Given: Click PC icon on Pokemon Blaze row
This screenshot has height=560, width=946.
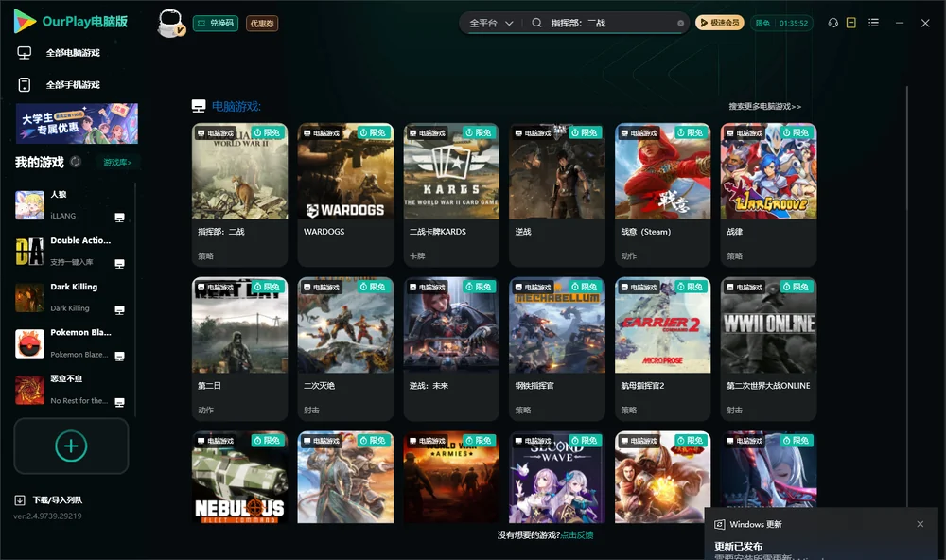Looking at the screenshot, I should [x=119, y=356].
